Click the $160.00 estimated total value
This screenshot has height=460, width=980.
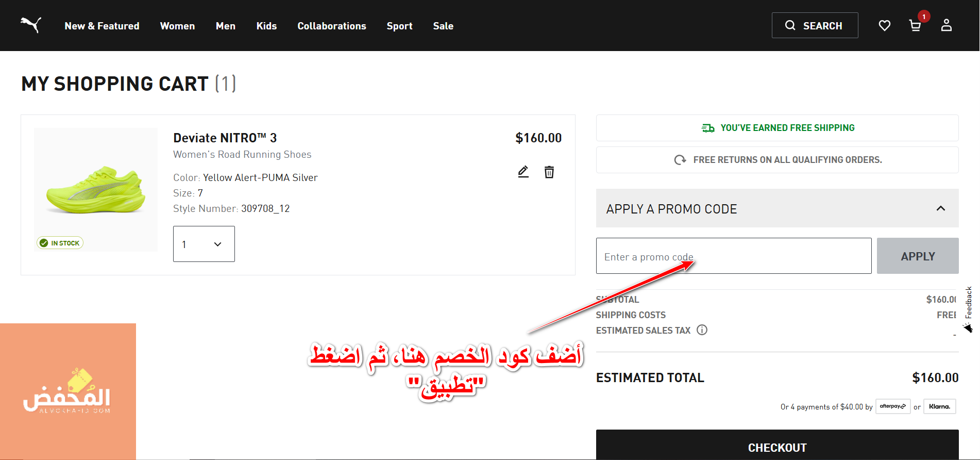935,377
